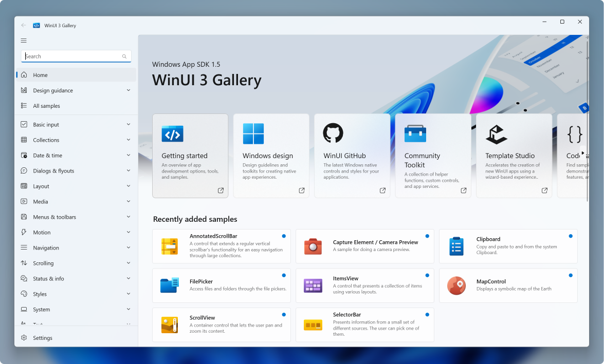Click the external link icon on WinUI GitHub card

[x=382, y=190]
